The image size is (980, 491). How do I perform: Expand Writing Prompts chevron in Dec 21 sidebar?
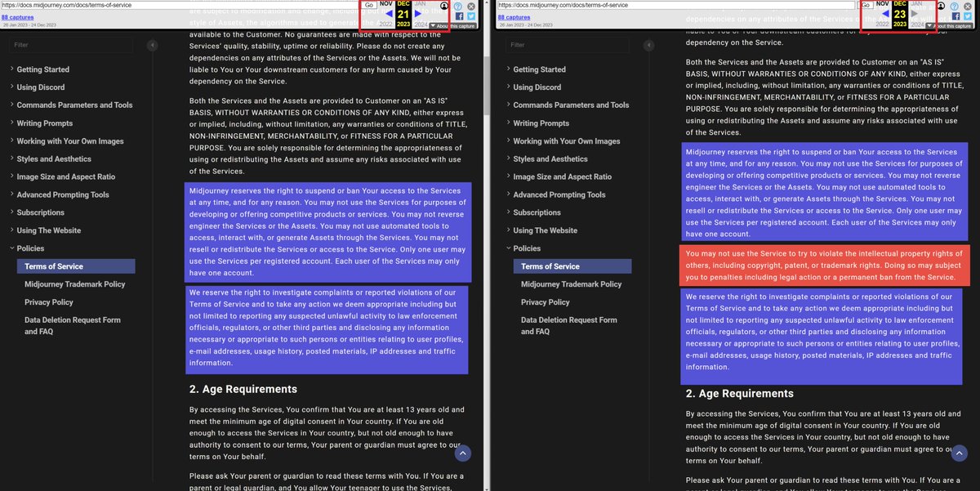pos(12,123)
